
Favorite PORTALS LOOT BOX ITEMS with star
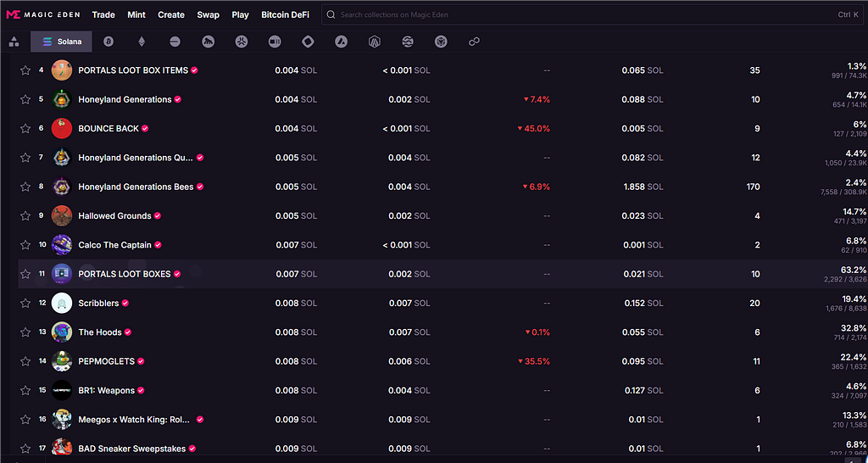pyautogui.click(x=25, y=70)
